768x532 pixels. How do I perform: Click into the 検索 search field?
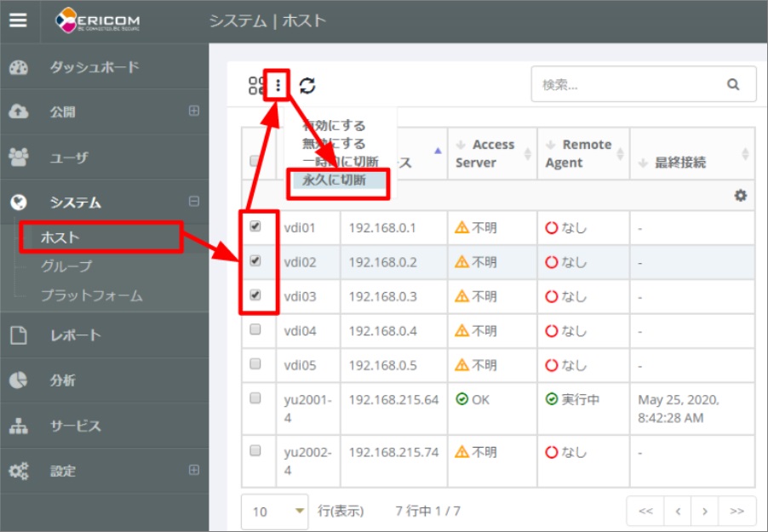[626, 85]
